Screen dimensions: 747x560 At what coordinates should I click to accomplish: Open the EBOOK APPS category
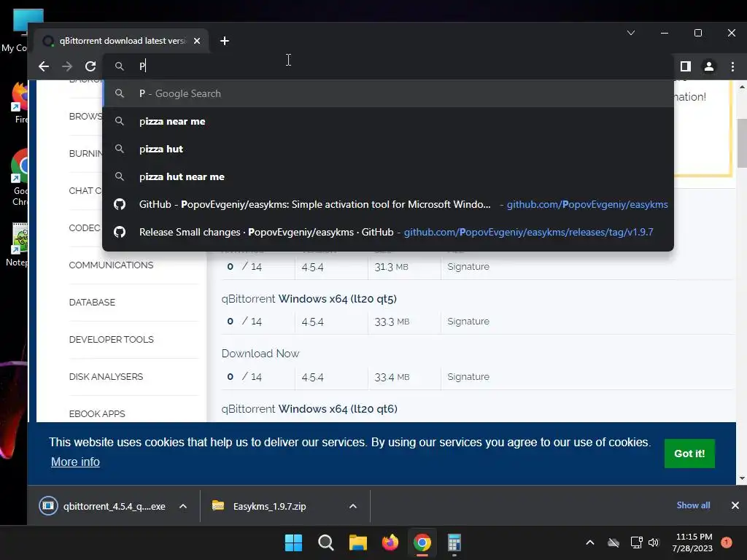[x=97, y=414]
